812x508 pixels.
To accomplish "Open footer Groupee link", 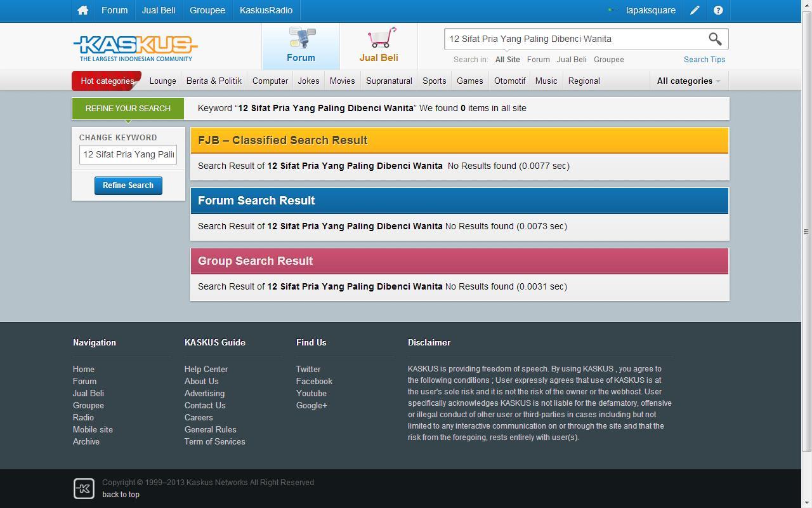I will (88, 405).
